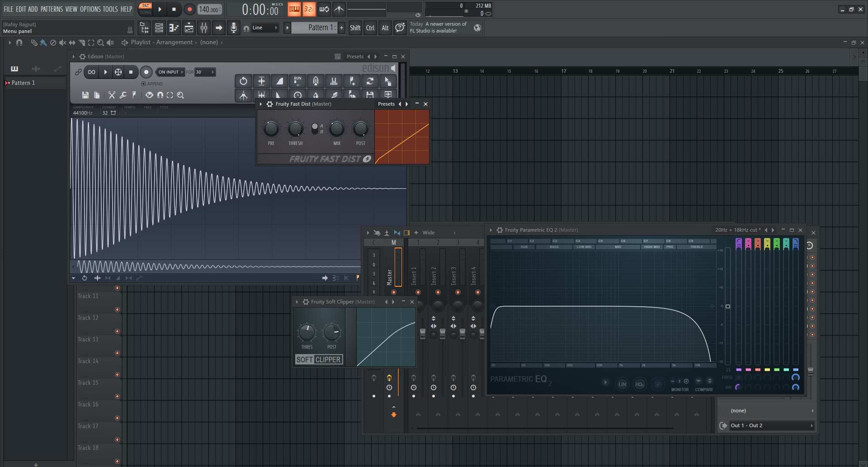The width and height of the screenshot is (868, 467).
Task: Click the LIN button in Parametric EQ 2
Action: [622, 384]
